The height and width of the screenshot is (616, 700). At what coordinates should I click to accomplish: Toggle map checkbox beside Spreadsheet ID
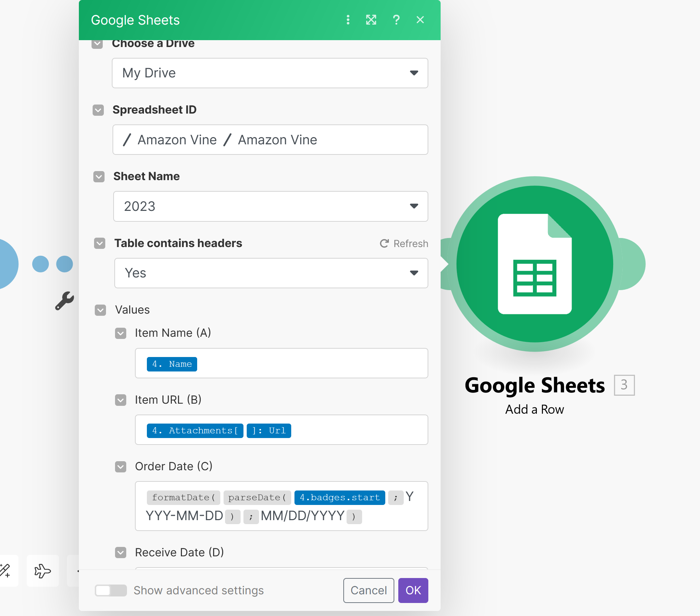[98, 110]
